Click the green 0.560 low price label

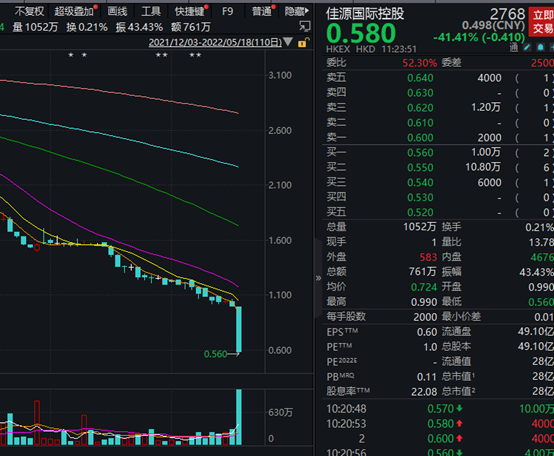tap(215, 354)
